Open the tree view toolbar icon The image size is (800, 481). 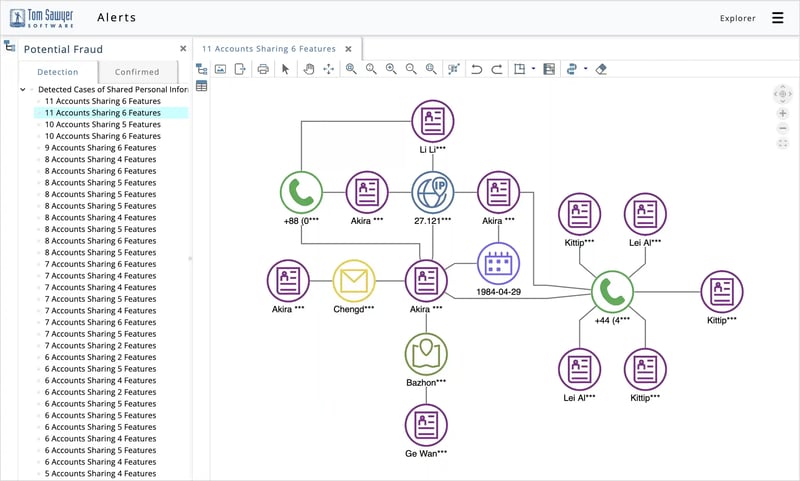[x=202, y=69]
